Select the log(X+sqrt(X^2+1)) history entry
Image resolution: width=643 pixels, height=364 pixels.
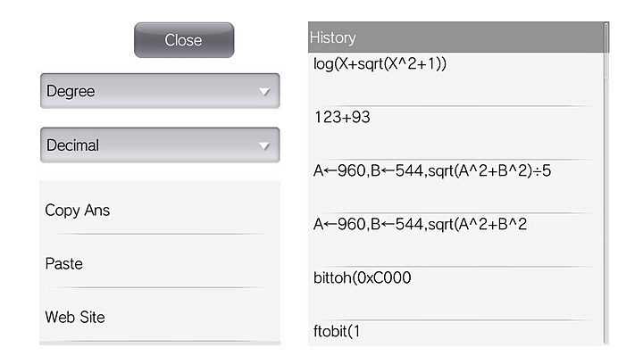(380, 64)
